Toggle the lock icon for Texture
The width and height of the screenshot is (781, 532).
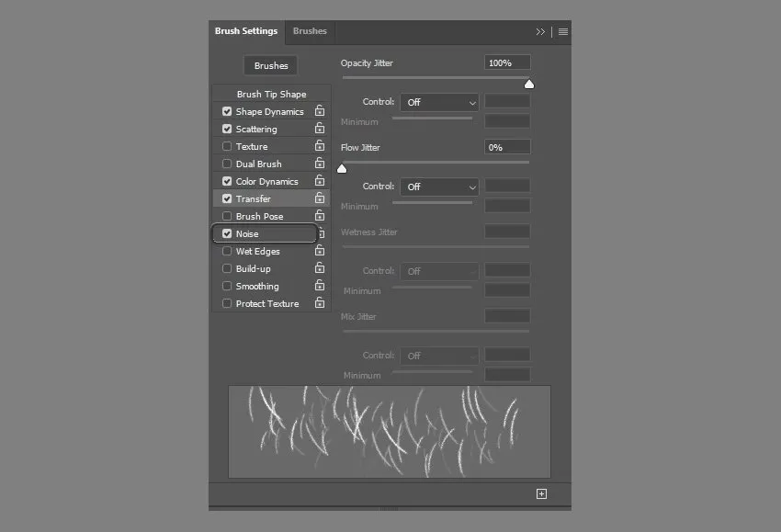coord(320,146)
